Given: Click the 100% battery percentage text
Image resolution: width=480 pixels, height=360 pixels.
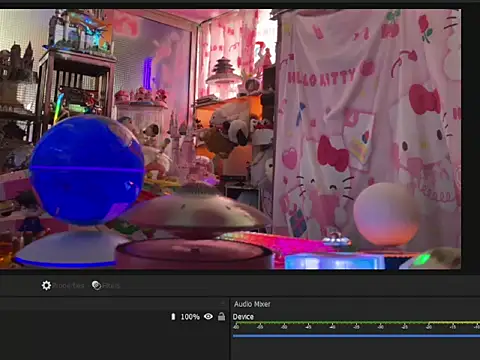Looking at the screenshot, I should pos(190,317).
